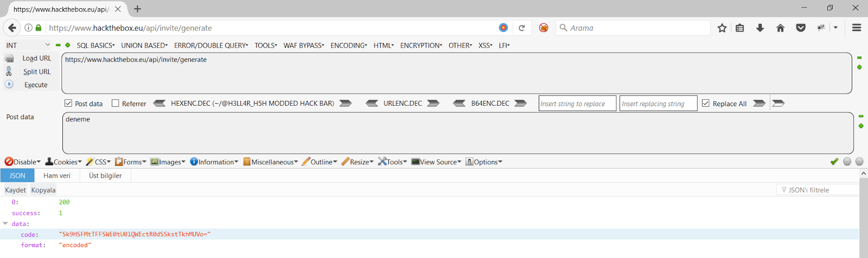
Task: Apply URLENC encode with its right arrow
Action: point(433,103)
